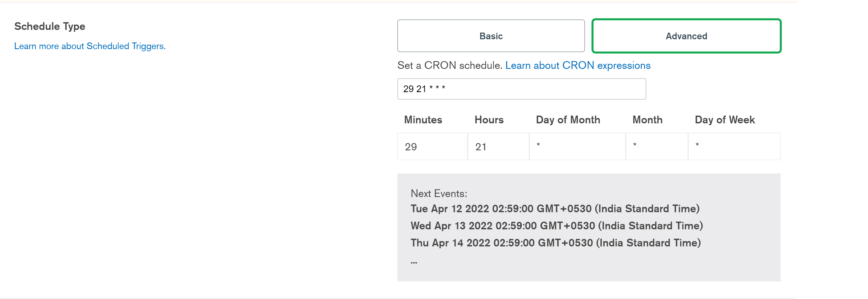Click the Day of Month asterisk cell
The image size is (868, 299).
point(577,147)
